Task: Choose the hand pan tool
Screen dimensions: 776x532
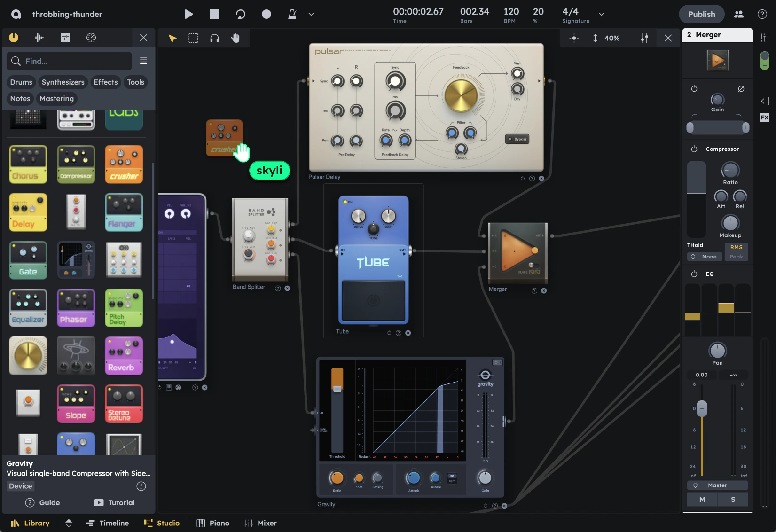Action: point(235,38)
